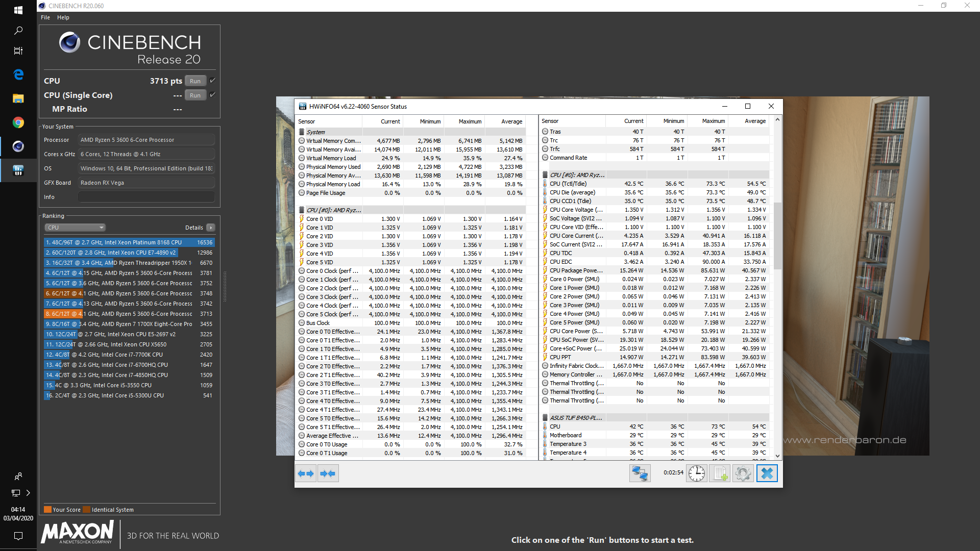Click the Core 0 VID lightning sensor icon

coord(302,219)
